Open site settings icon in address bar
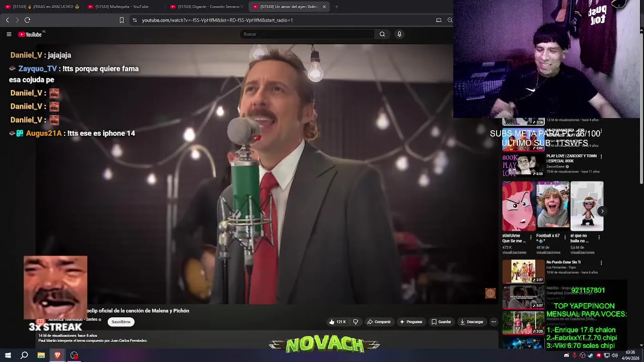 tap(134, 20)
